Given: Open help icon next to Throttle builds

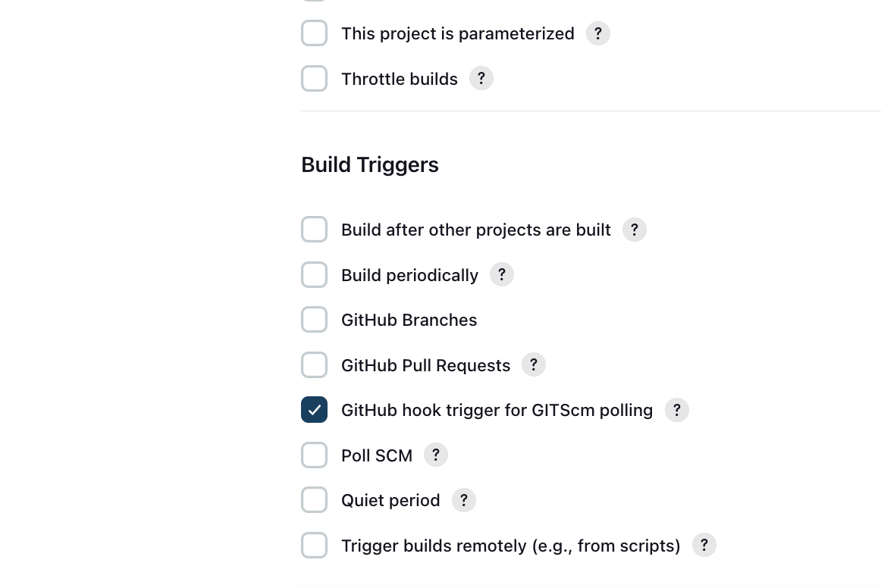Looking at the screenshot, I should (481, 79).
